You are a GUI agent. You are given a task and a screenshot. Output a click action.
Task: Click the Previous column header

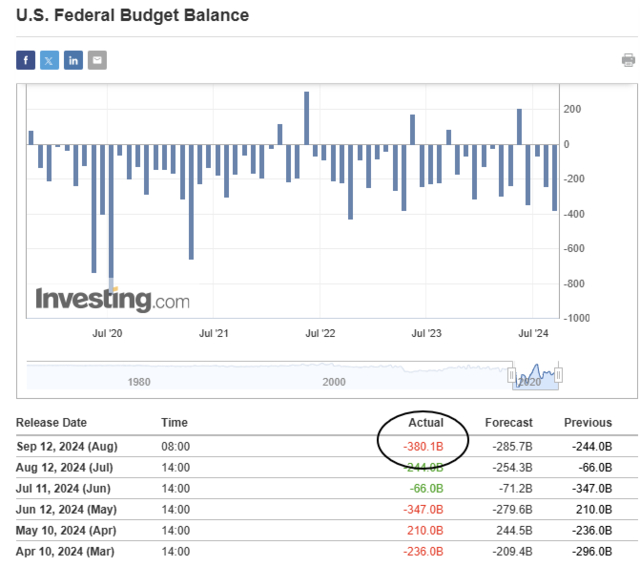point(587,423)
